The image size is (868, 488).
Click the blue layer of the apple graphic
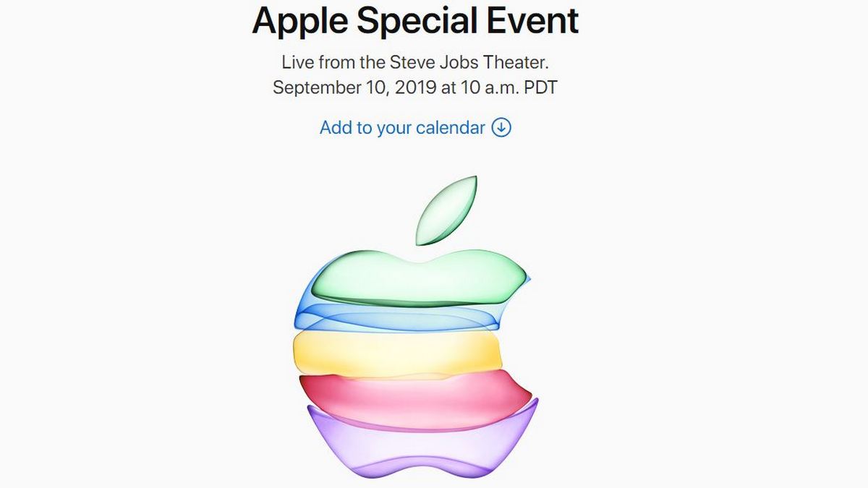(x=412, y=317)
